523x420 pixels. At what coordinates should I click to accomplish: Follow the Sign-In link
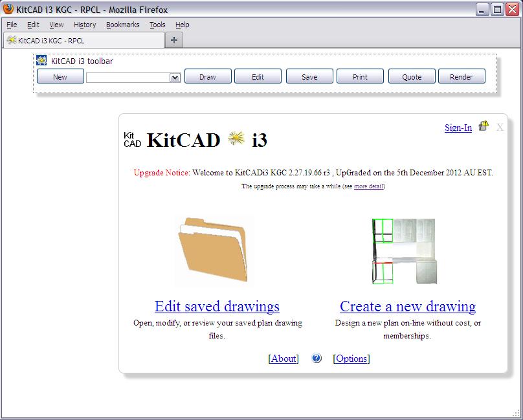point(458,127)
